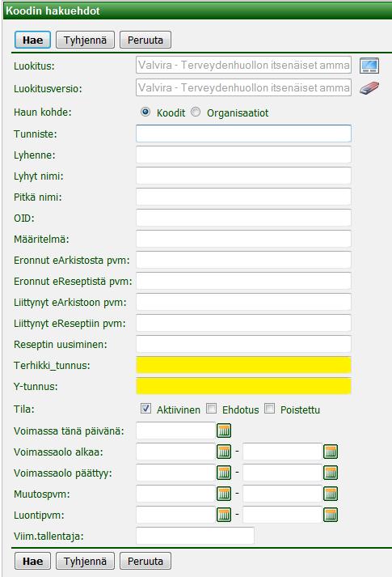Focus the Voimassaolo päättyy end date field
392x577 pixels.
click(282, 473)
